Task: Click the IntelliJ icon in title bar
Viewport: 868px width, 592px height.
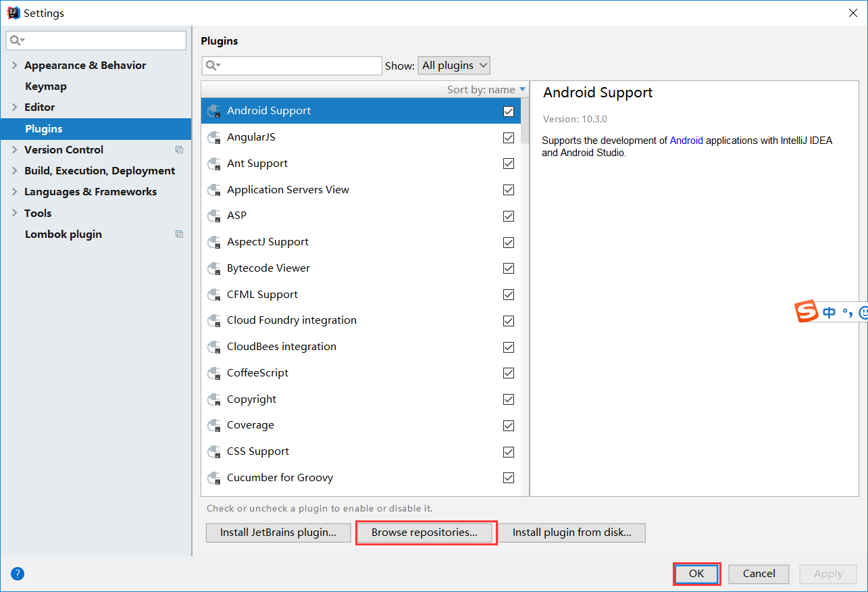Action: point(14,13)
